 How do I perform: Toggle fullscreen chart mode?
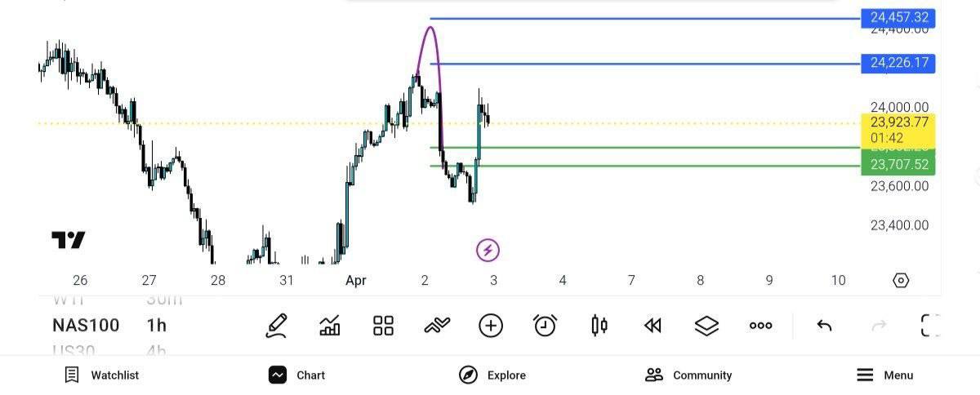tap(930, 326)
